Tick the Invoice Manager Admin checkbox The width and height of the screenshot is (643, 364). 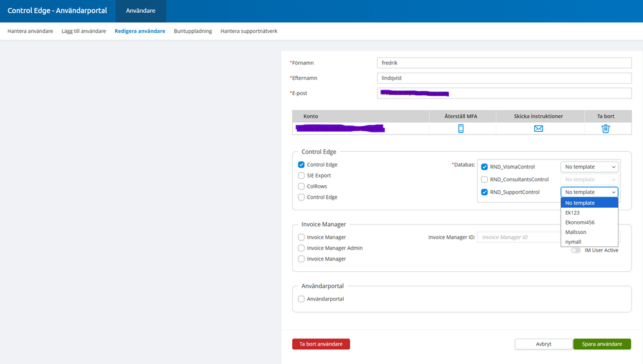[301, 248]
